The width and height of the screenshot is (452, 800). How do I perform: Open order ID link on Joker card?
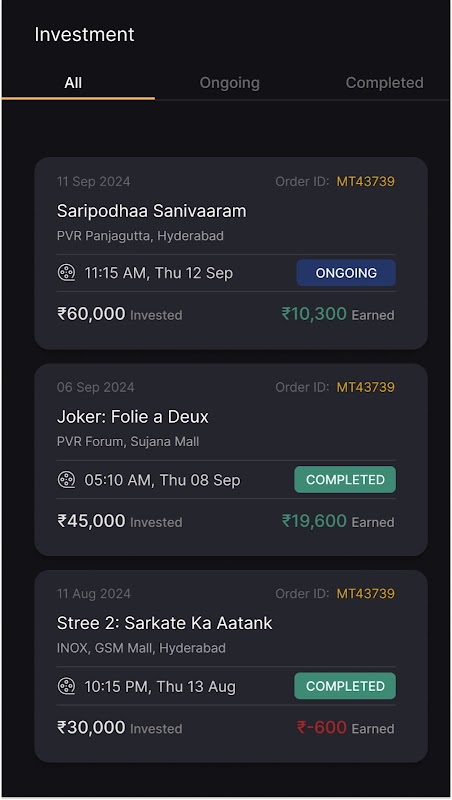[365, 387]
